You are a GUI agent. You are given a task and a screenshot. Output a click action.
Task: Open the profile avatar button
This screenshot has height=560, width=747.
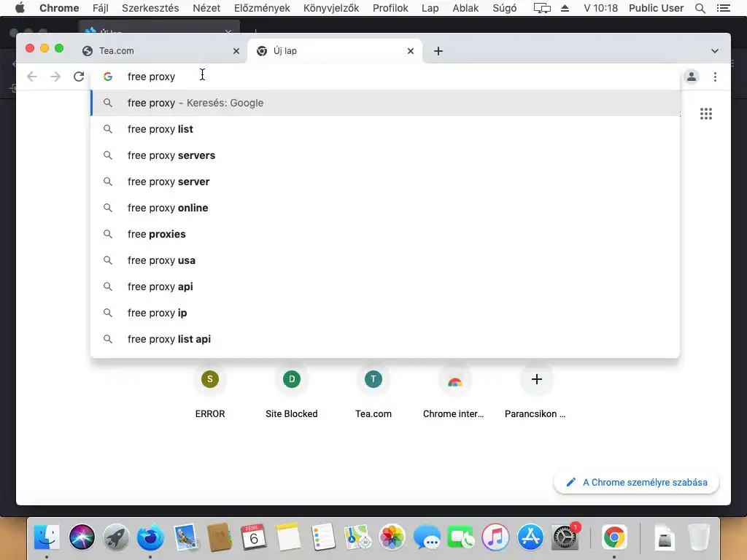[692, 77]
